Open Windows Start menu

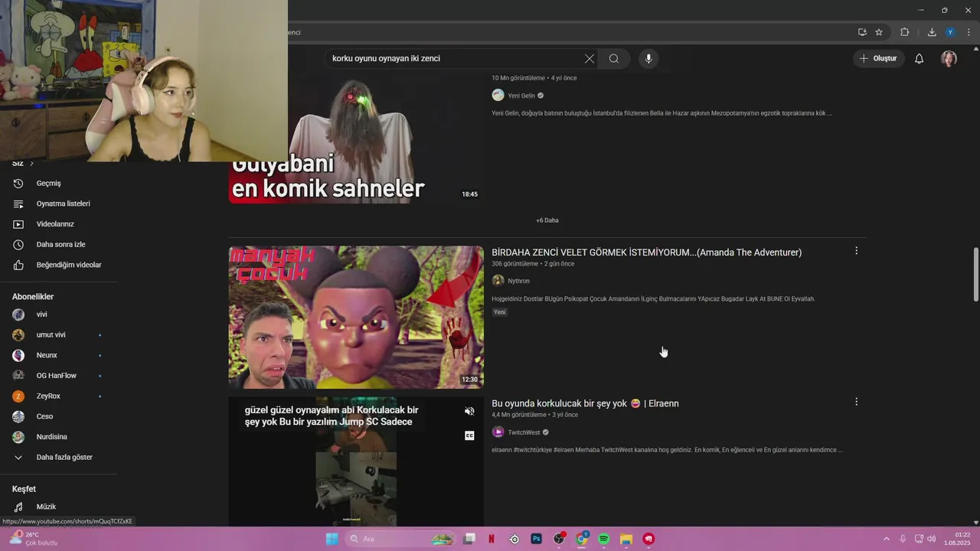pos(332,539)
